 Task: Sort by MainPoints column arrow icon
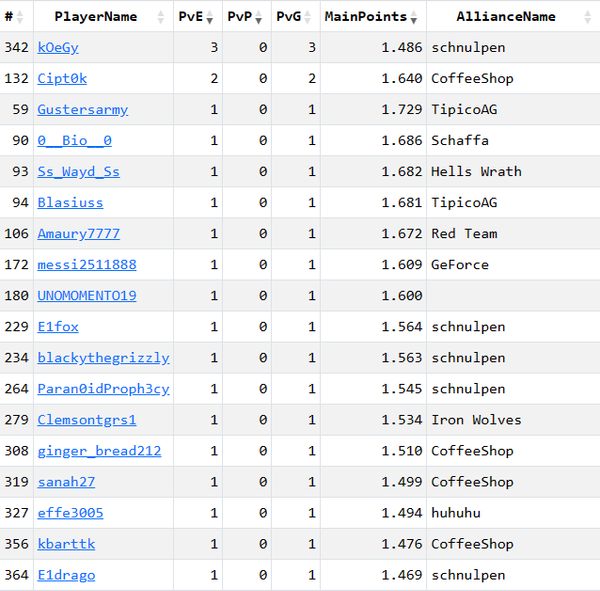pos(414,17)
